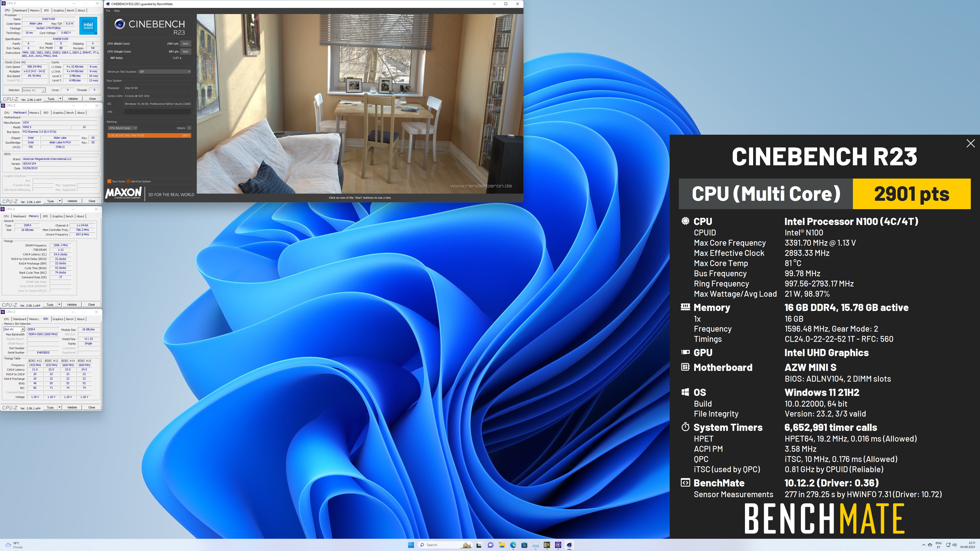Click Validate in CPU-Z Mainboard window
The height and width of the screenshot is (551, 980).
point(72,201)
